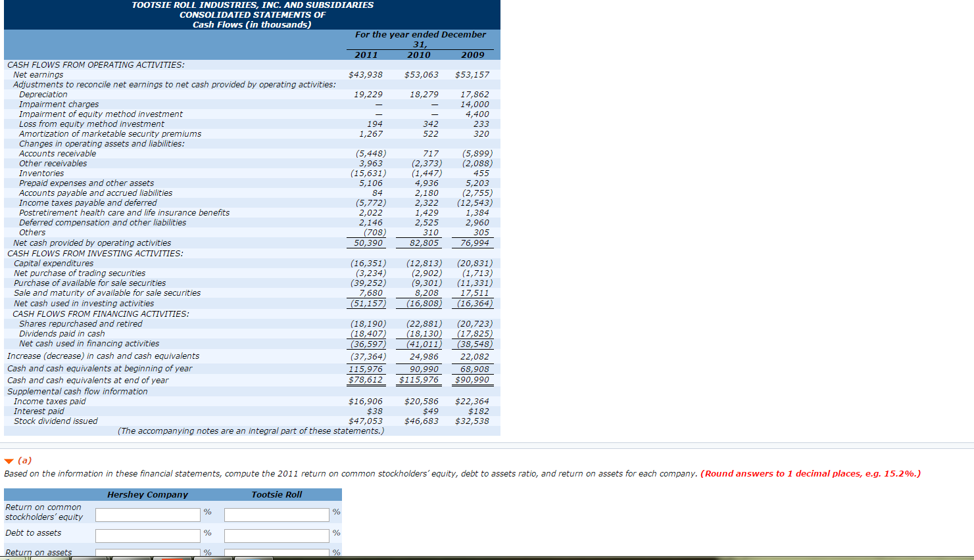This screenshot has height=560, width=974.
Task: Click the impairment charges value '14,000'
Action: [474, 104]
